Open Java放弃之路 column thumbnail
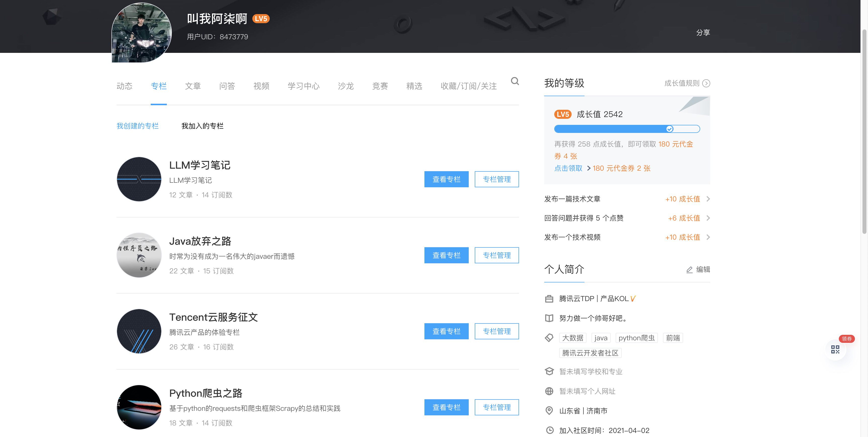Screen dimensions: 868x437 [139, 255]
